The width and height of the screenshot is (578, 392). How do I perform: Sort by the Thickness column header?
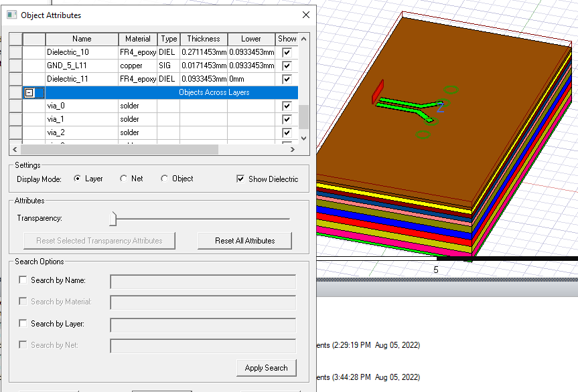203,39
